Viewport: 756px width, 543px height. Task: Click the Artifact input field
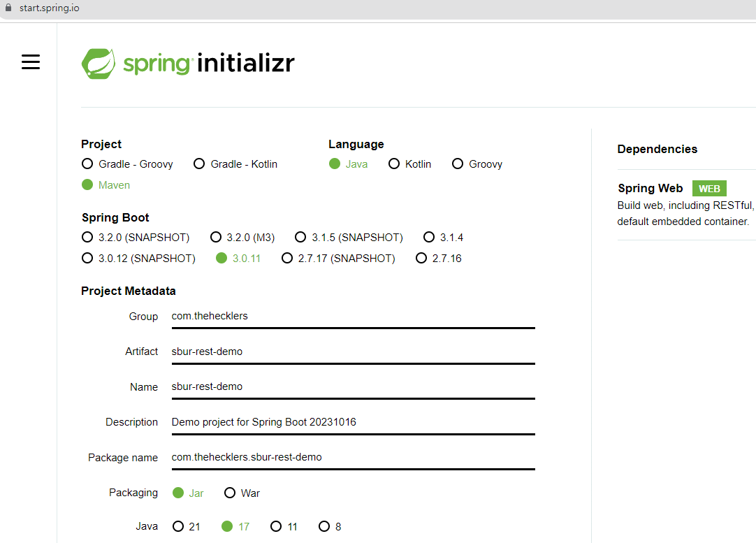pos(354,352)
